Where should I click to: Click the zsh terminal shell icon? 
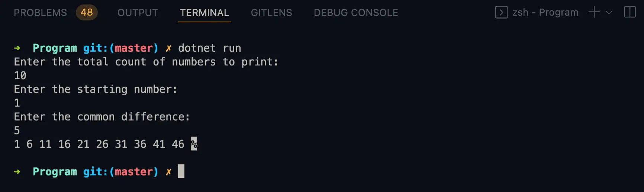point(501,12)
